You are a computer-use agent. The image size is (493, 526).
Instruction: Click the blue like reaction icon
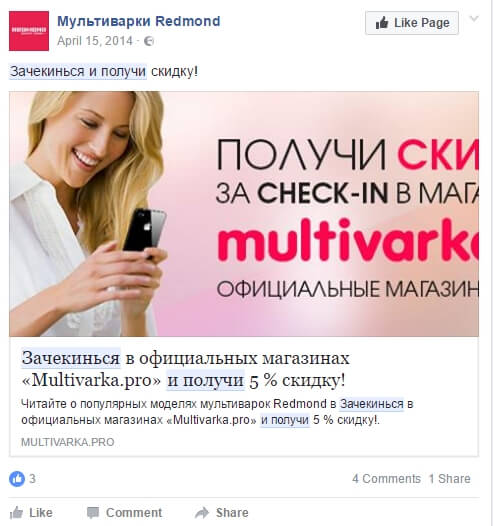coord(17,478)
